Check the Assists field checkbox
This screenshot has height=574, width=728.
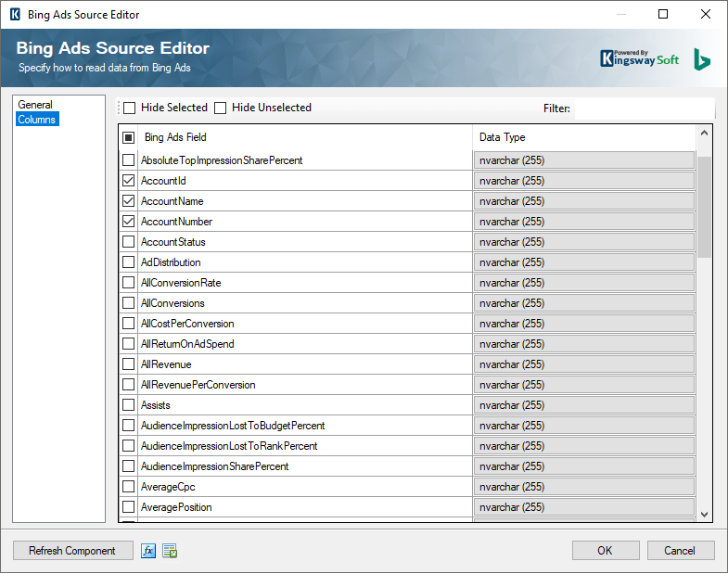[129, 405]
